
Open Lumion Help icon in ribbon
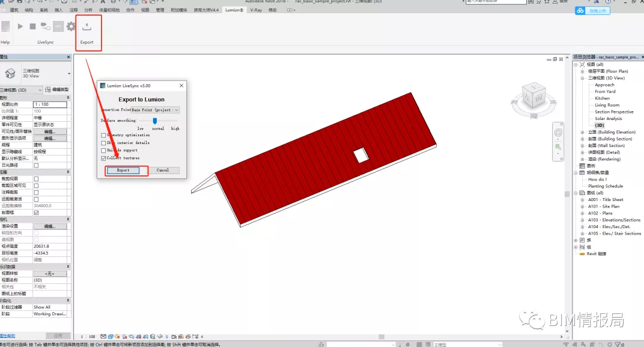pyautogui.click(x=5, y=26)
